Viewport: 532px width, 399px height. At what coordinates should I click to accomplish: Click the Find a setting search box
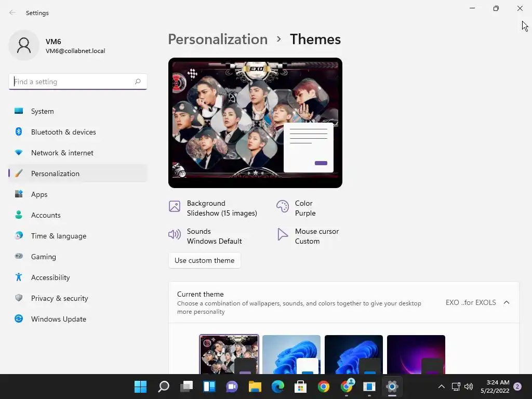click(78, 82)
